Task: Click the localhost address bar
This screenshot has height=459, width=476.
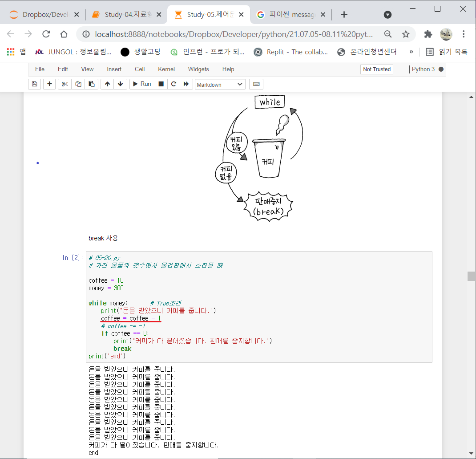Action: [234, 34]
